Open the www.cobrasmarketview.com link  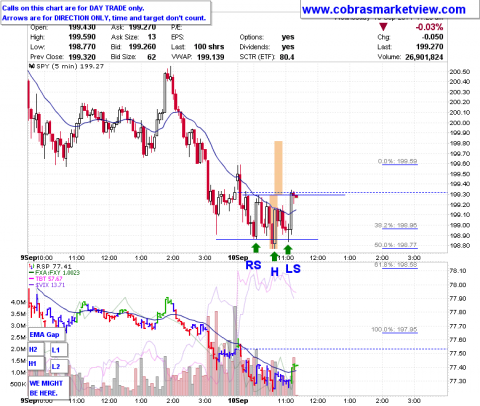[384, 10]
